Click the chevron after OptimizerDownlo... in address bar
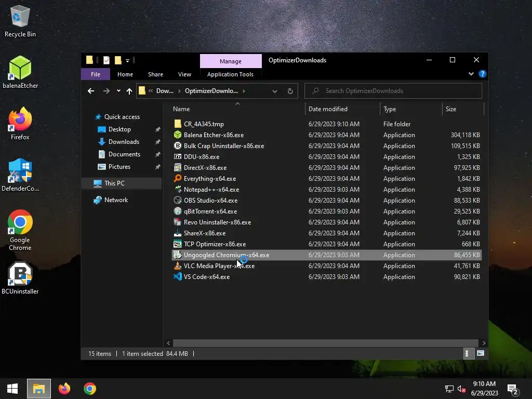This screenshot has height=399, width=532. click(244, 91)
